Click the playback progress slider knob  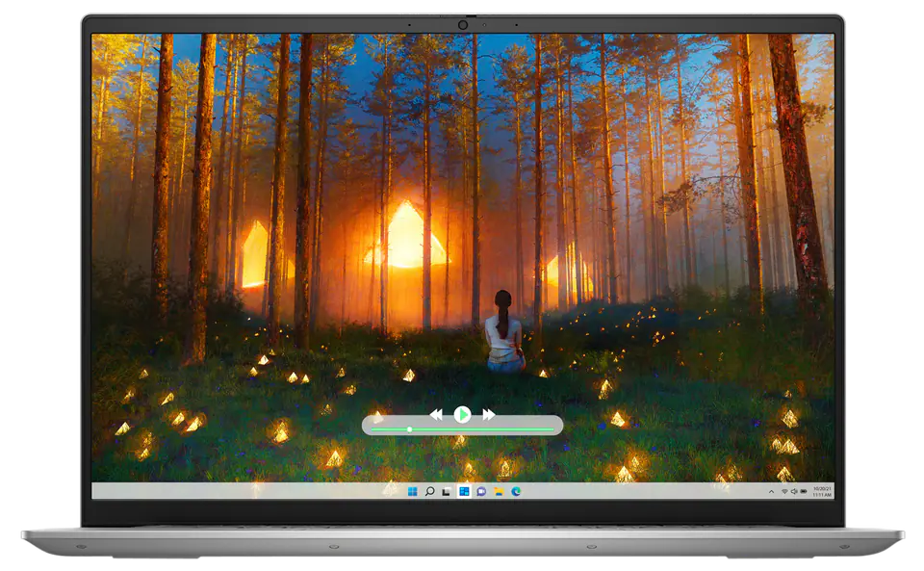point(410,428)
